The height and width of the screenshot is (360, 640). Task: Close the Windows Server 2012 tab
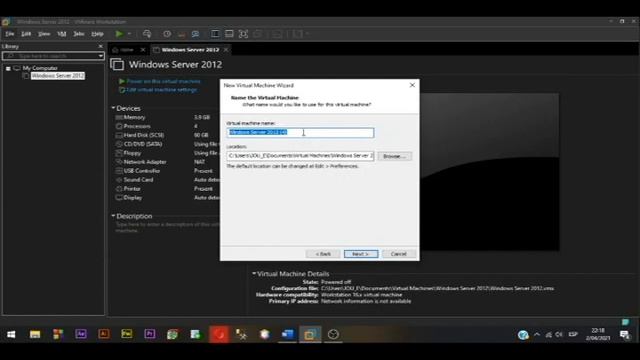pos(226,50)
